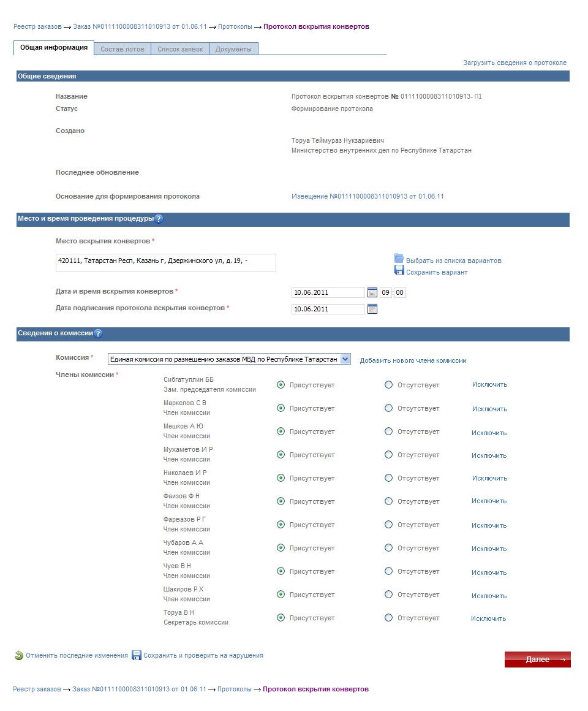Screen dimensions: 588x711
Task: Exclude Сибгатуллин ББ from commission
Action: tap(490, 384)
